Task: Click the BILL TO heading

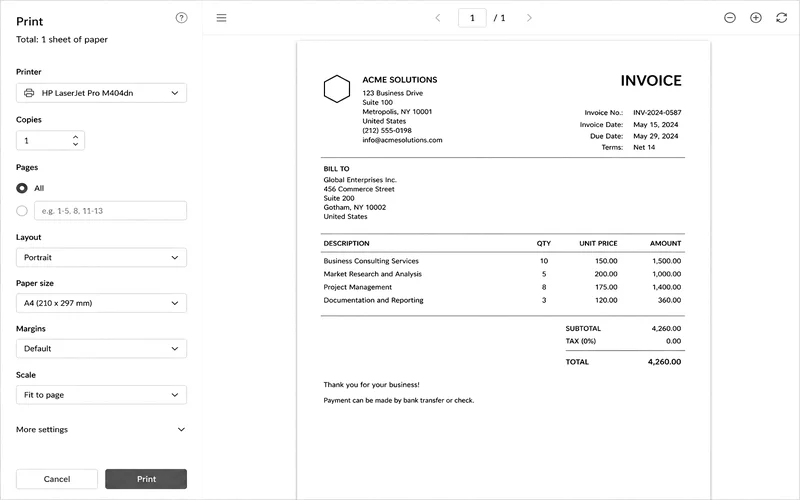Action: pyautogui.click(x=336, y=168)
